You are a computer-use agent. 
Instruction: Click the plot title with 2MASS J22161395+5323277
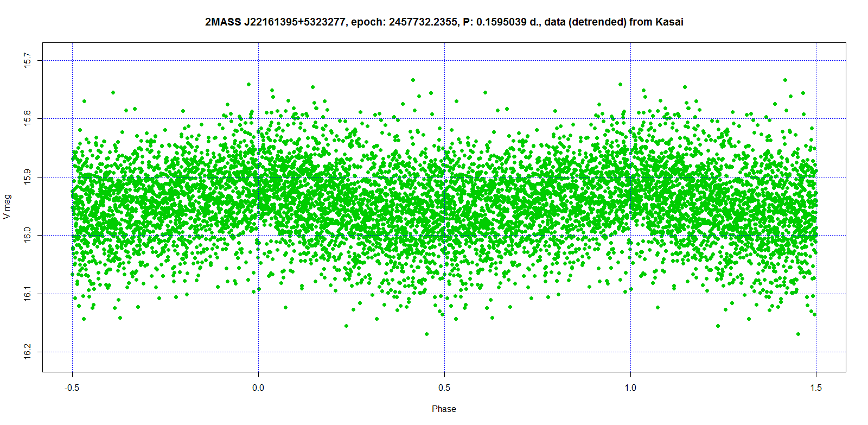point(444,22)
